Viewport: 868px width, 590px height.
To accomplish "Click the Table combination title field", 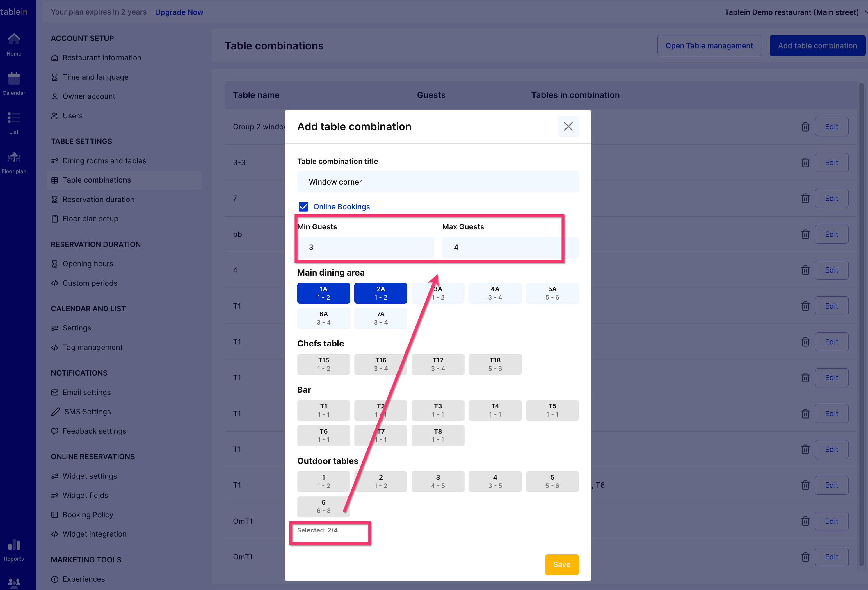I will (x=438, y=182).
